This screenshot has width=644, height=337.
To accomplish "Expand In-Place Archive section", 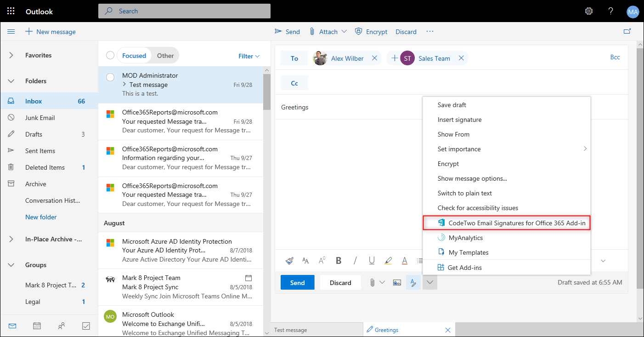I will pyautogui.click(x=11, y=239).
